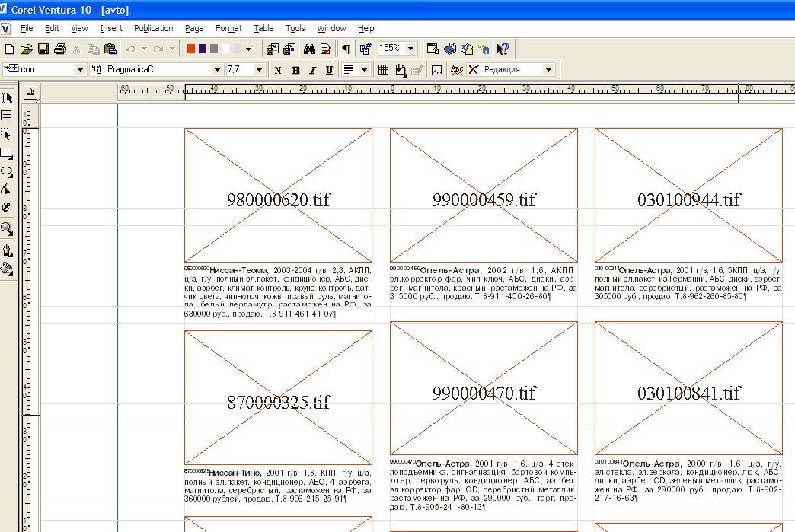Save the publication using the floppy disk icon
The height and width of the screenshot is (532, 795).
[43, 49]
